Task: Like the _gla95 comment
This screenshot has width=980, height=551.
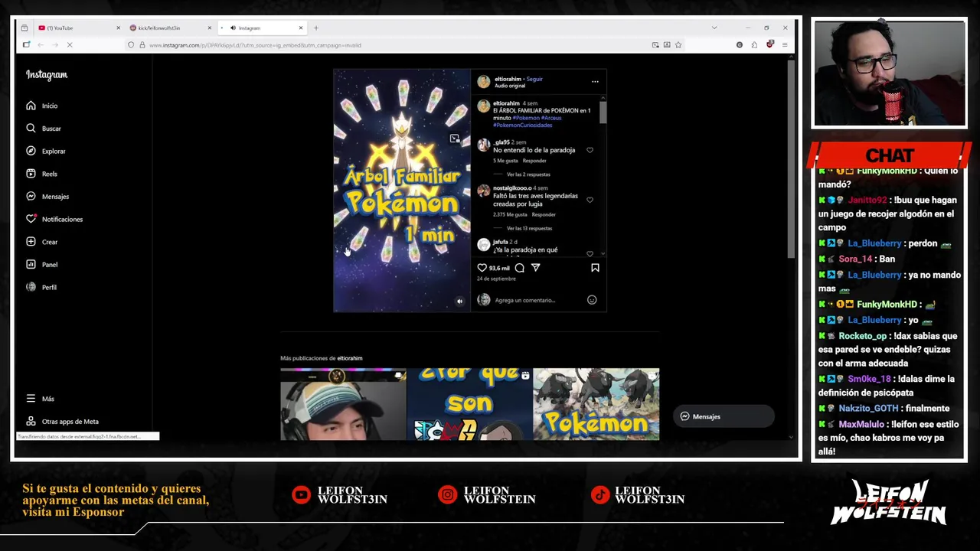Action: point(590,150)
